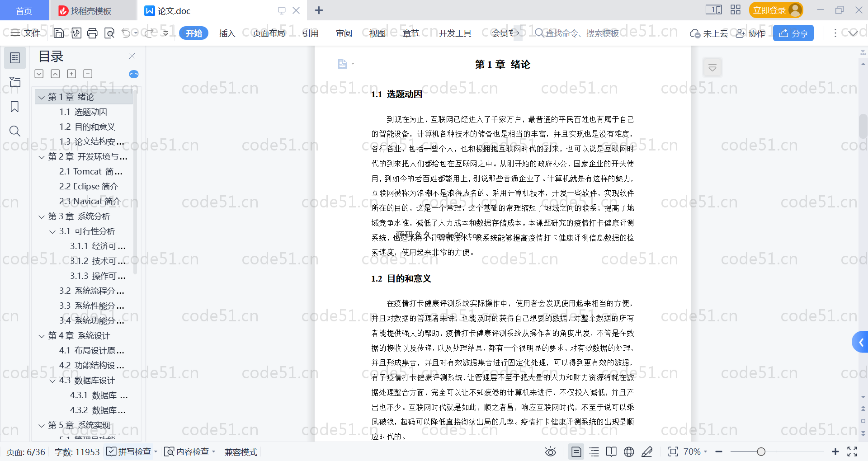Go to 2.3 Navicat 简介 in outline
Viewport: 868px width, 461px height.
[x=90, y=202]
